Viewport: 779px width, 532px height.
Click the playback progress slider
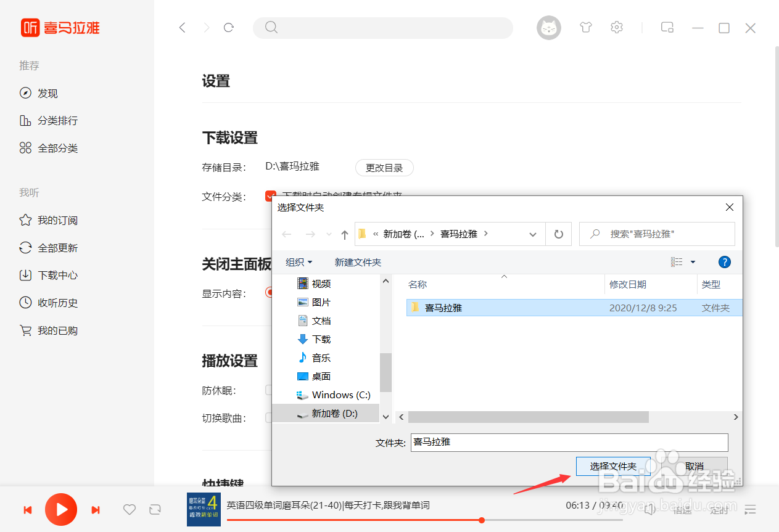(x=481, y=520)
